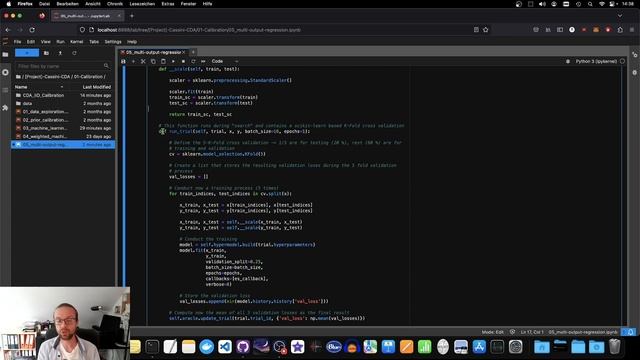Restart the kernel from notebook toolbar
Screen dimensions: 640x360
click(193, 61)
